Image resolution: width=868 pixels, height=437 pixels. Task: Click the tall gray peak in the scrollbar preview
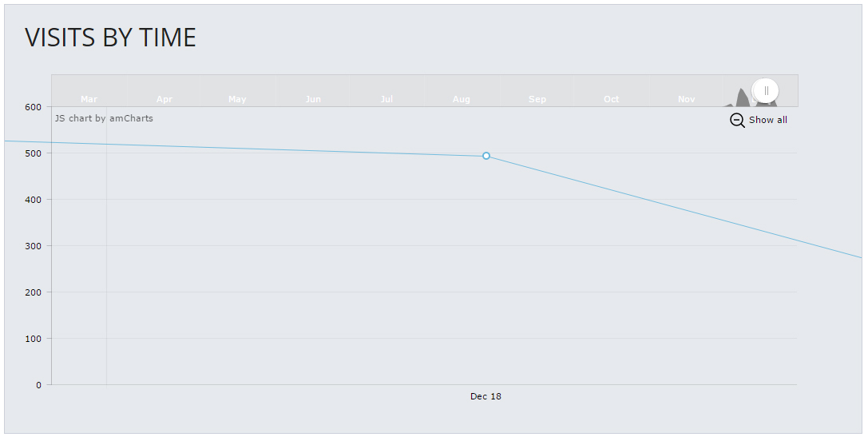pyautogui.click(x=743, y=97)
